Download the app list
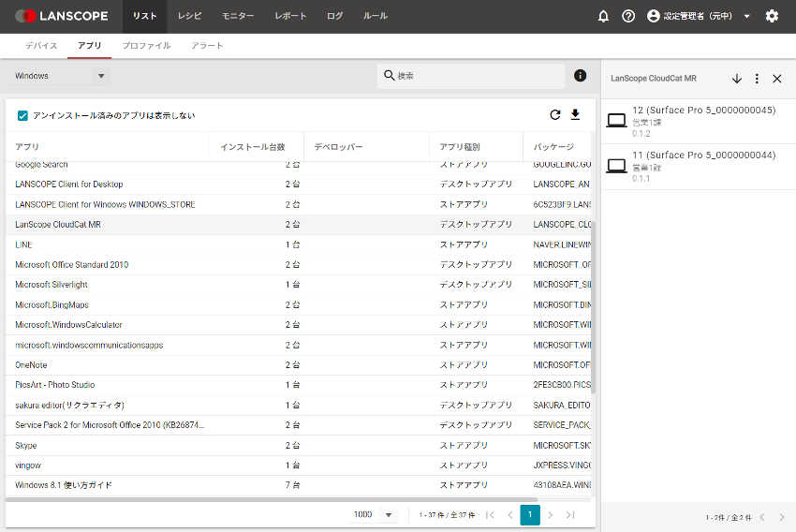This screenshot has width=796, height=532. (575, 114)
